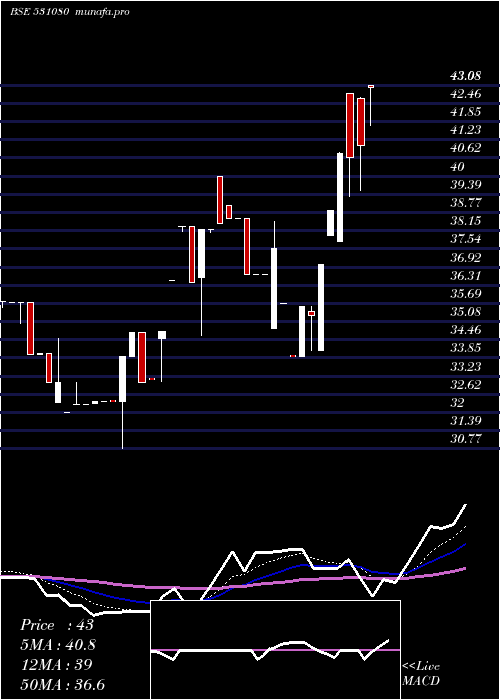Screen dimensions: 500x700
Task: Click the <<Live MACD label
Action: 421,674
